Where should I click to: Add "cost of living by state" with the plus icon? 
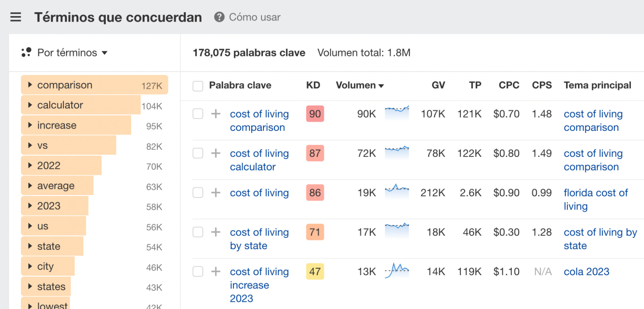215,232
